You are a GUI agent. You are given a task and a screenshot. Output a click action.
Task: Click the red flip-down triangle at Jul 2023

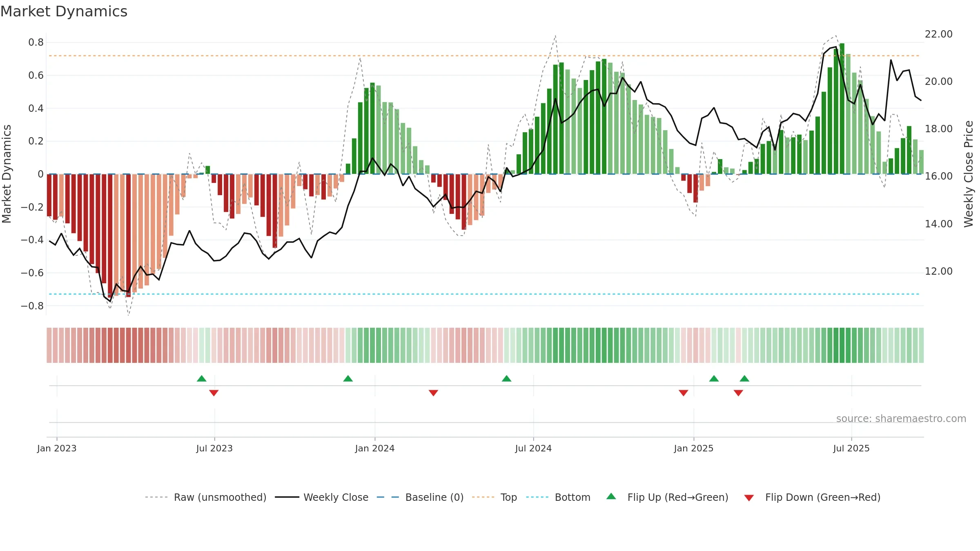pos(214,393)
